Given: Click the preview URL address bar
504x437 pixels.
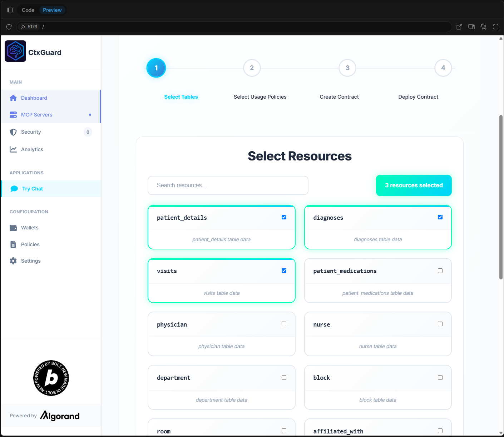Looking at the screenshot, I should (234, 27).
